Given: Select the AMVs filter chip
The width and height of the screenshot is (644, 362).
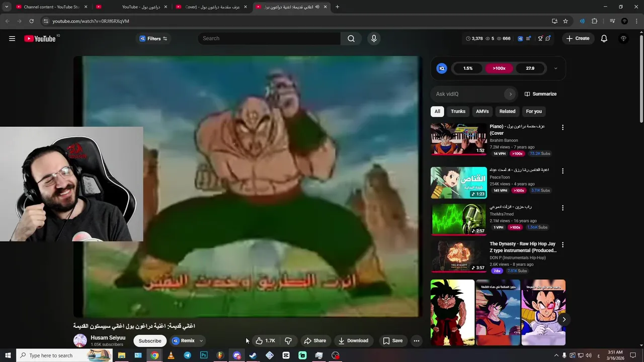Looking at the screenshot, I should point(482,111).
